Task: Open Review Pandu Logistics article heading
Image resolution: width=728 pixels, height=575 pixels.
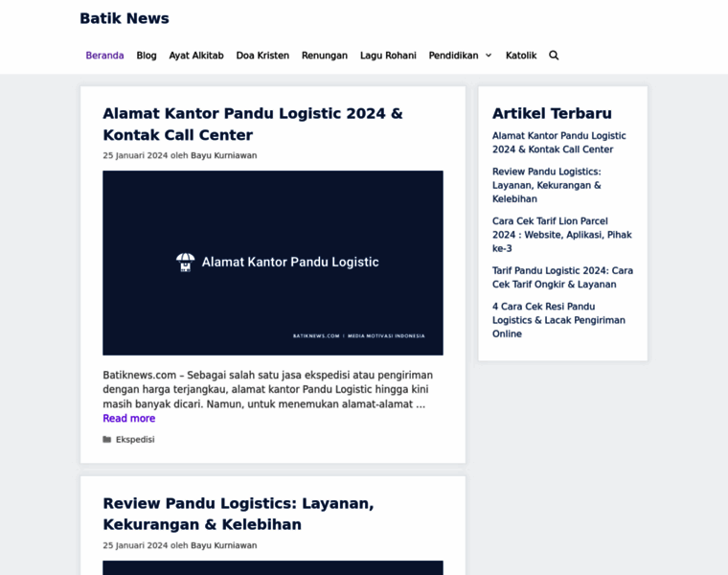Action: [x=239, y=514]
